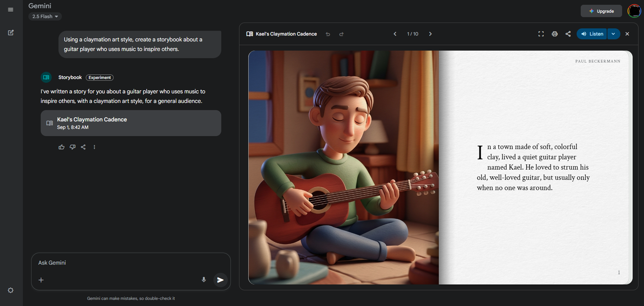
Task: Click the Upgrade button
Action: [x=601, y=11]
